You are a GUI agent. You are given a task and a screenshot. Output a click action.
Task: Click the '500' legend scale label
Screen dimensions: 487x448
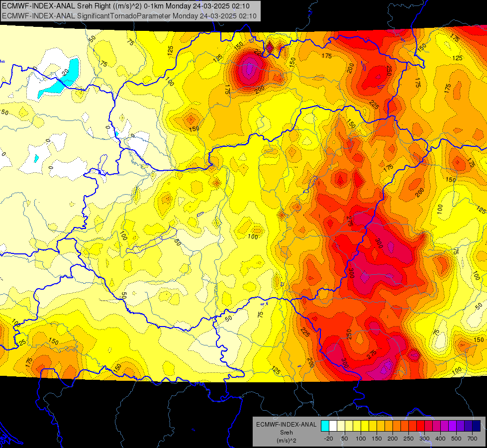456,439
